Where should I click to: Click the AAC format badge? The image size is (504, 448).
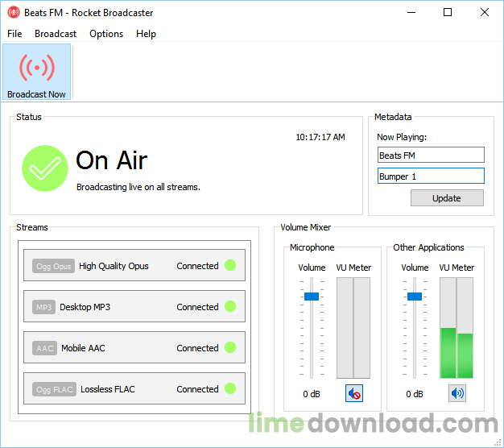coord(44,348)
